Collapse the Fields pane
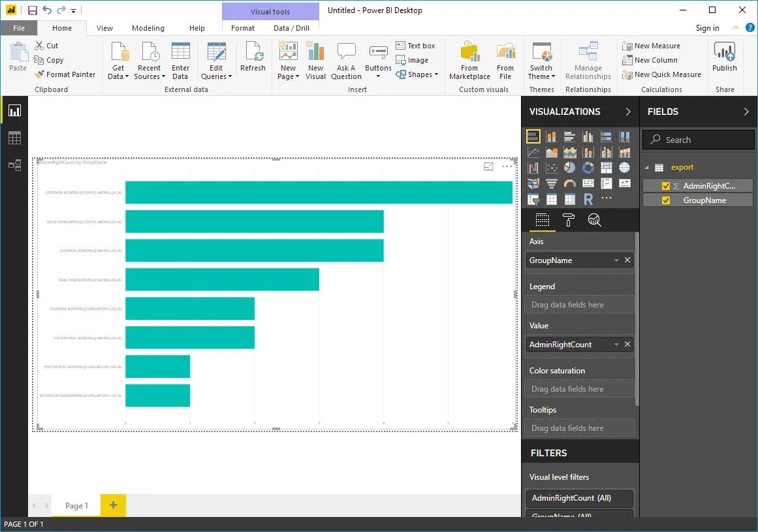 click(x=746, y=112)
